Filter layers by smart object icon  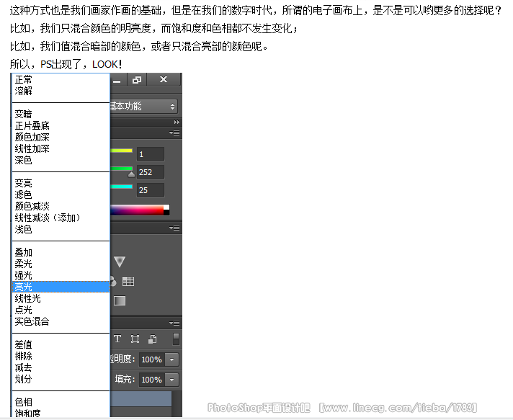point(153,339)
